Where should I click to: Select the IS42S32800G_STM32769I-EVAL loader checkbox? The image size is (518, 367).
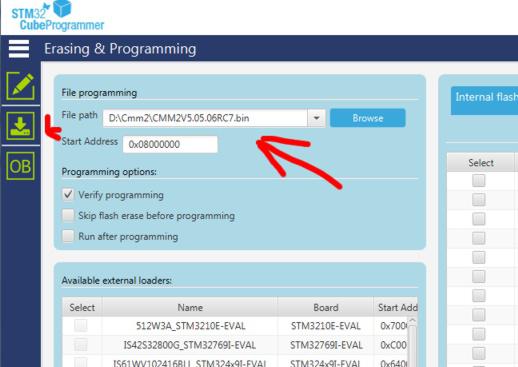click(x=81, y=345)
